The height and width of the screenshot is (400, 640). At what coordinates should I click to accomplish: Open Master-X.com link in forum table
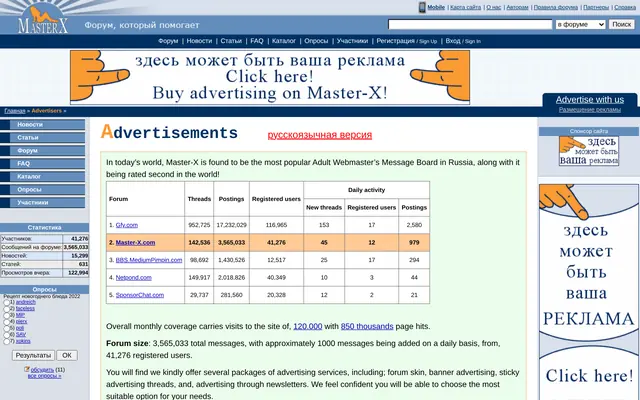(135, 242)
